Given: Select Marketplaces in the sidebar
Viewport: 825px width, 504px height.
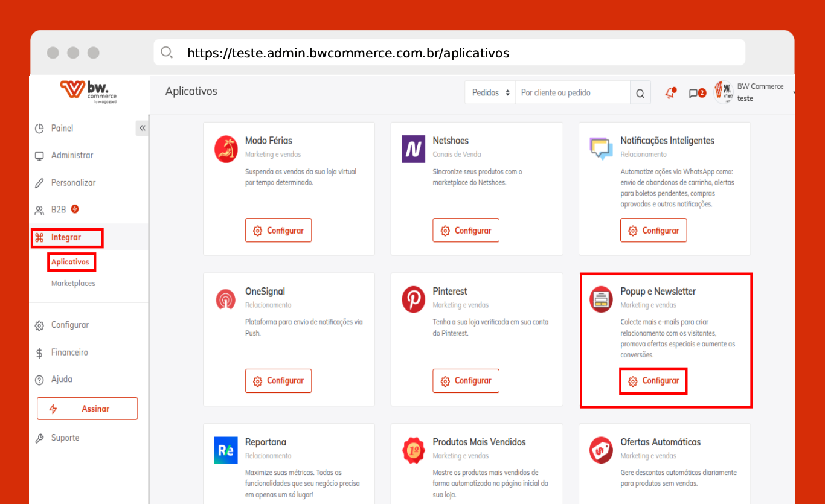Looking at the screenshot, I should click(73, 283).
